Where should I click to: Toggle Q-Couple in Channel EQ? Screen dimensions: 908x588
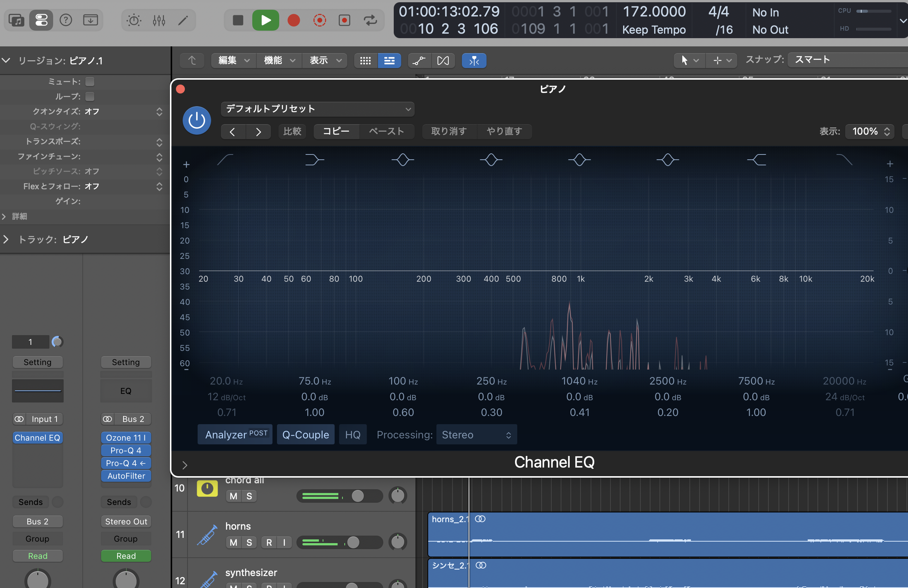[x=305, y=434]
